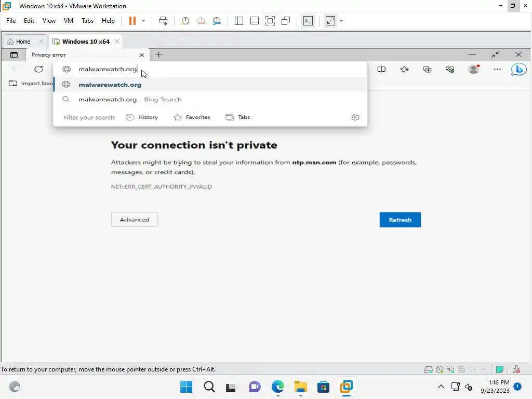Open the VMware console view
Screen dimensions: 532x399
tap(308, 21)
